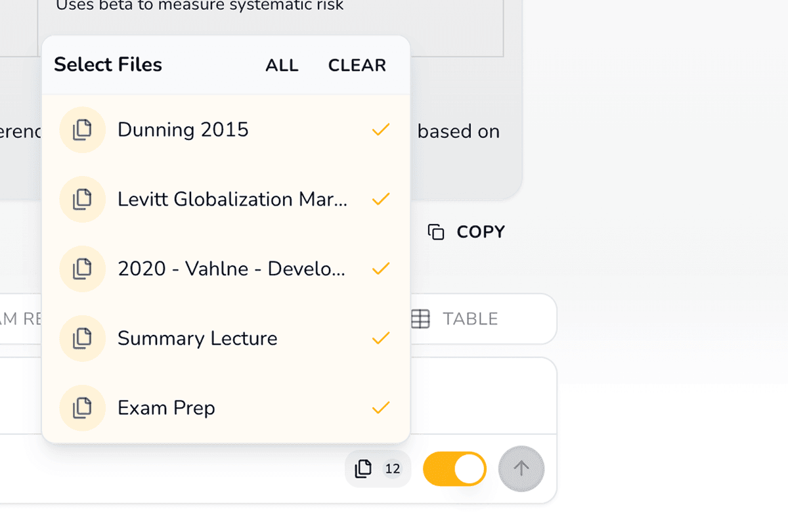Viewport: 788px width, 532px height.
Task: Click the table grid icon
Action: click(420, 319)
